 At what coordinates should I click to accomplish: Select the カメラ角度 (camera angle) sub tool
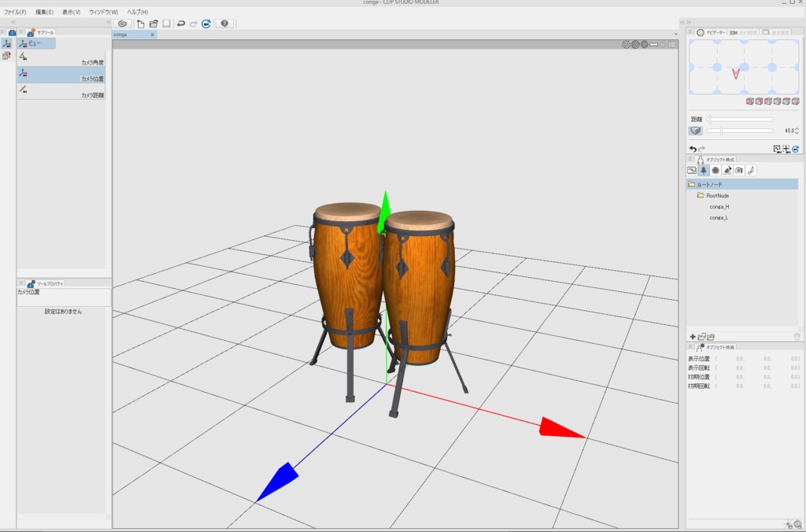pos(61,58)
